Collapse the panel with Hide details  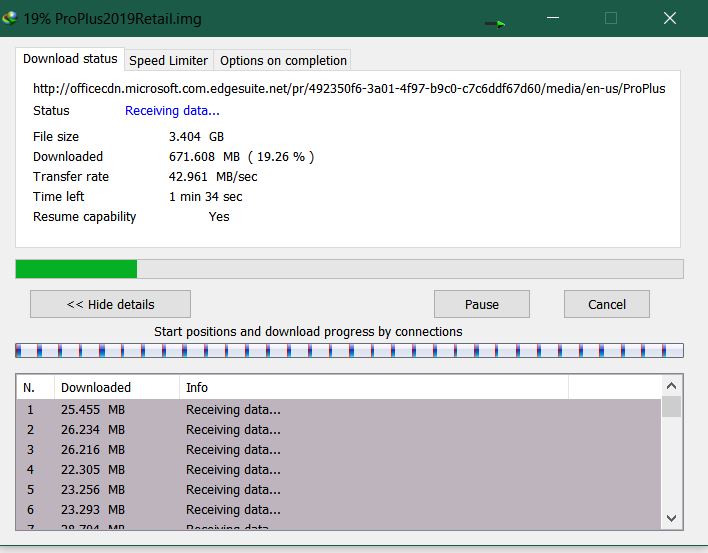[110, 304]
